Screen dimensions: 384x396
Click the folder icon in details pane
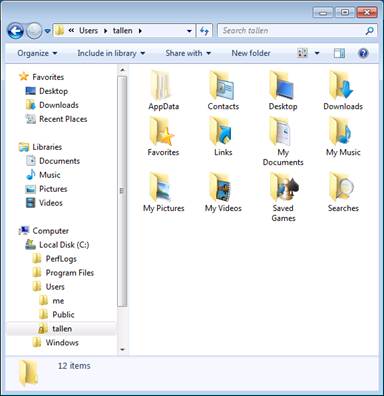(x=29, y=373)
